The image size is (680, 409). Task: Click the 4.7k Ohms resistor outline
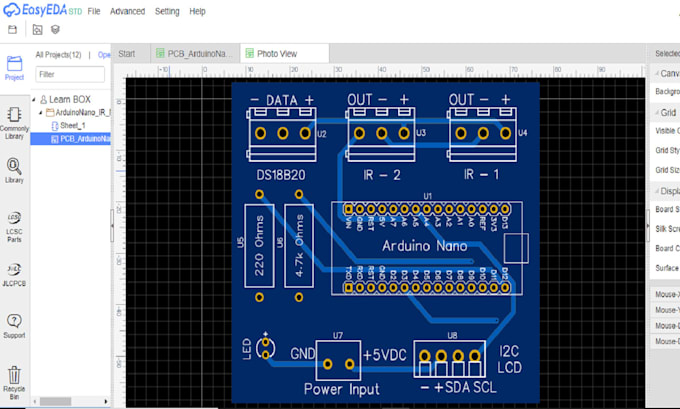point(299,246)
